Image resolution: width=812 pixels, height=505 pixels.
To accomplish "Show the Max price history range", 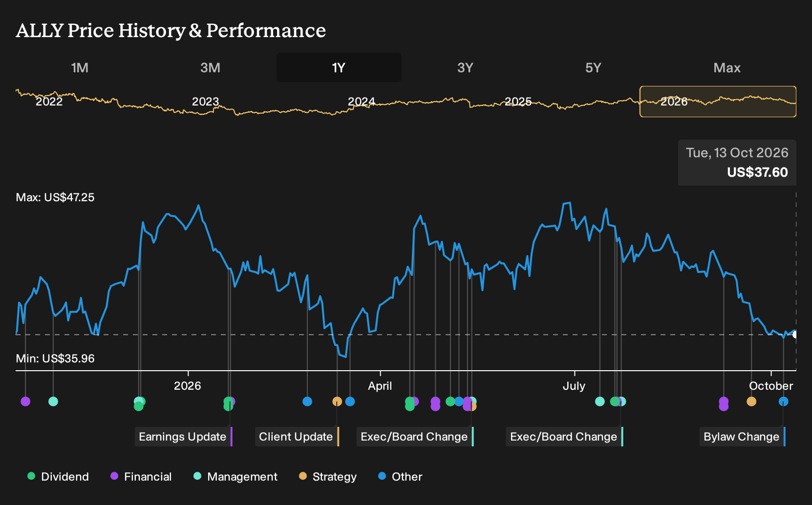I will (727, 68).
